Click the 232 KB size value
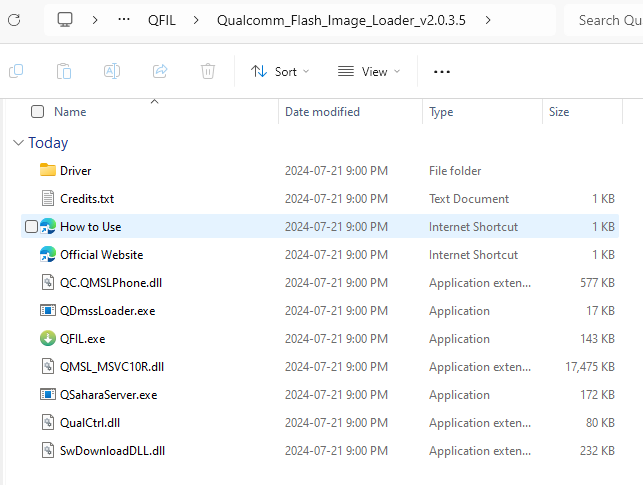This screenshot has height=485, width=643. pyautogui.click(x=597, y=451)
